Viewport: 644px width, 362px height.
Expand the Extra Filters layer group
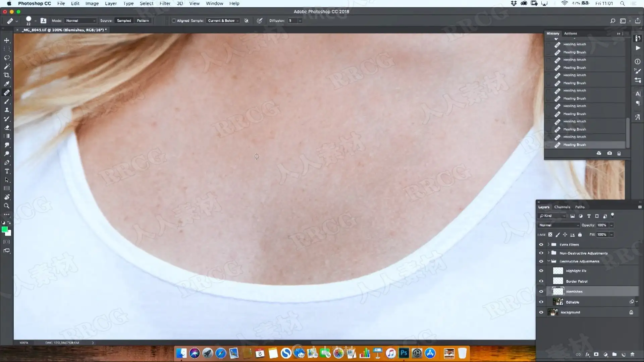coord(548,244)
